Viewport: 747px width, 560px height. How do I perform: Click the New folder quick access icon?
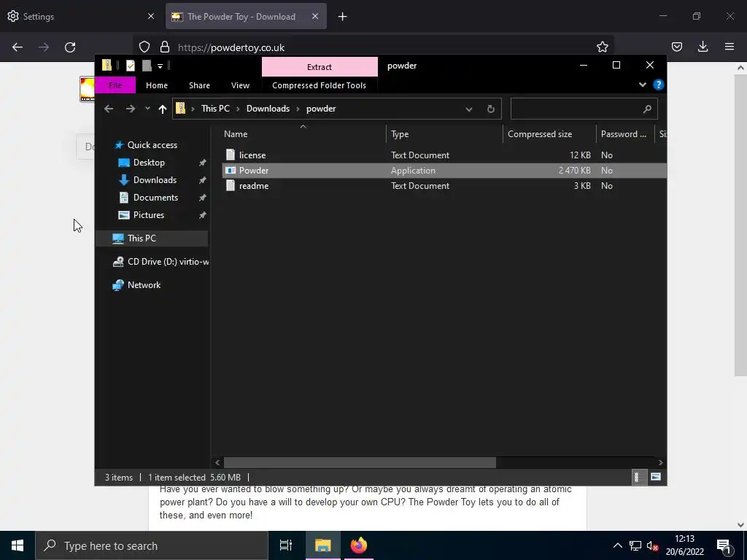[147, 66]
